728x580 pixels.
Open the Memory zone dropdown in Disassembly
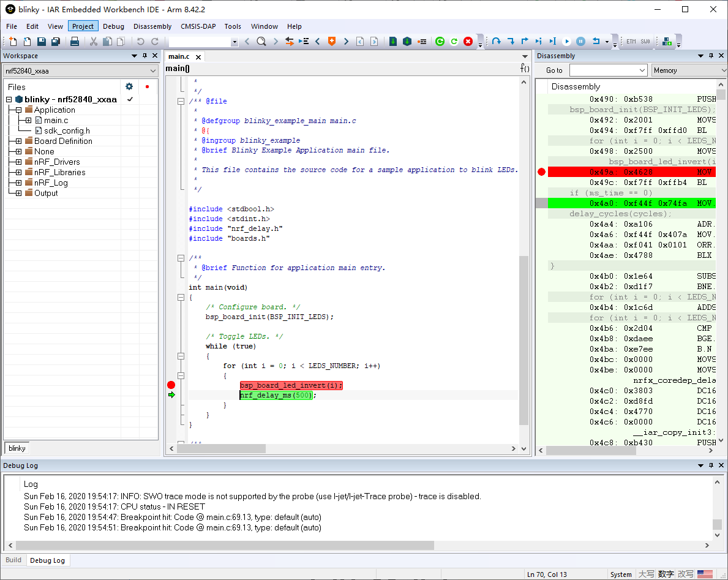[723, 70]
